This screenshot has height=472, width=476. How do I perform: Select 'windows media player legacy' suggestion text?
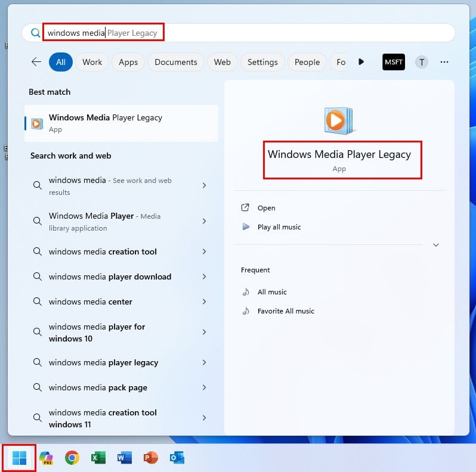(103, 362)
